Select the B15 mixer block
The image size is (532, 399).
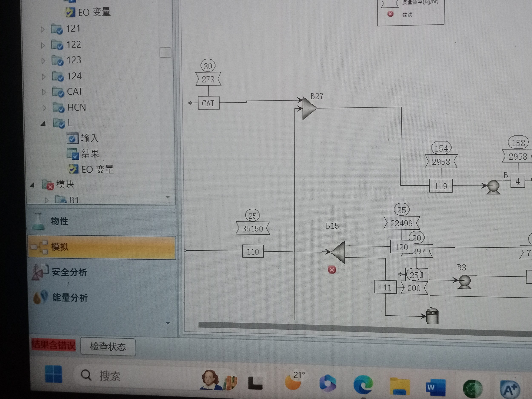tap(338, 252)
